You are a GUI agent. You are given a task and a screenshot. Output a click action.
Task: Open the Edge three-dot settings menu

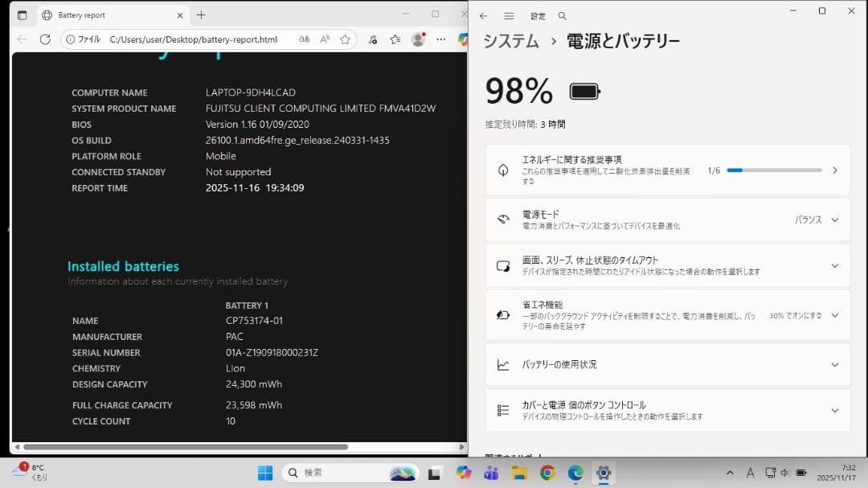(440, 39)
